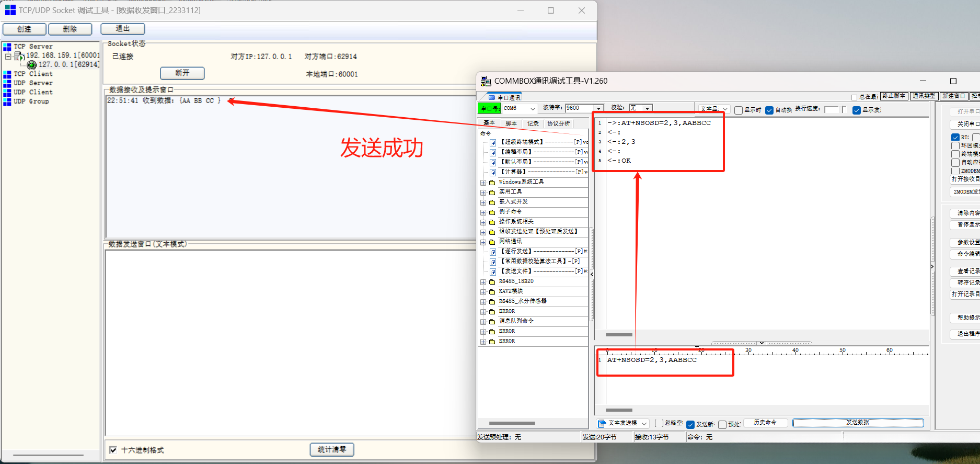Screen dimensions: 980x464
Task: Click the 历史命令 history button
Action: click(765, 423)
